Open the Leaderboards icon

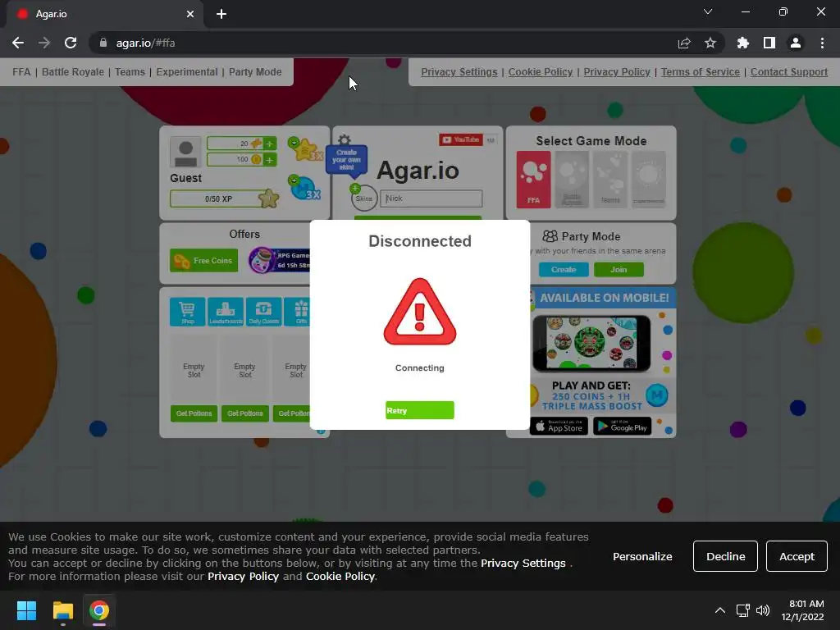(x=226, y=311)
